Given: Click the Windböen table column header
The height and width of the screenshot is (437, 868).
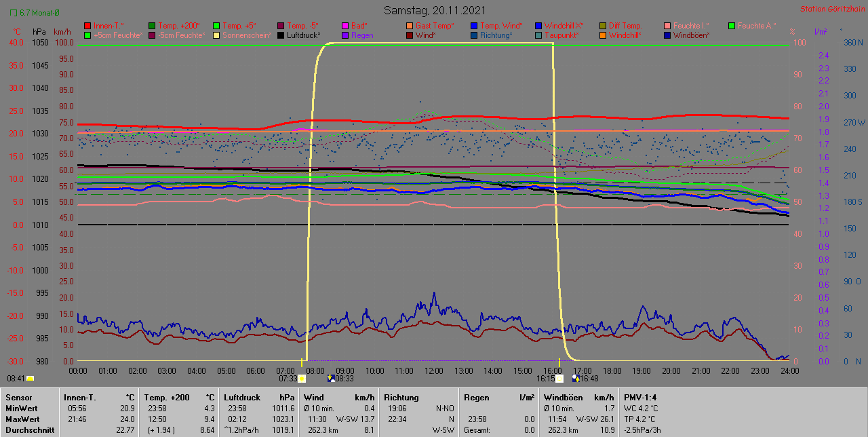Looking at the screenshot, I should pos(564,398).
